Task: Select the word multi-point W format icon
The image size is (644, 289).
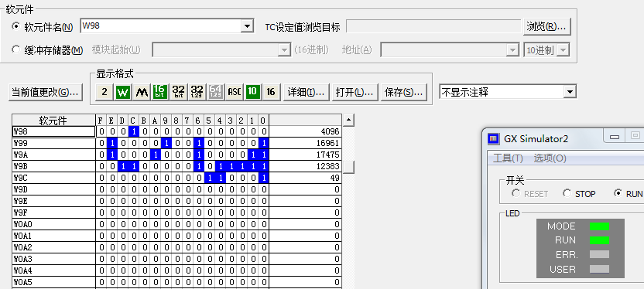Action: [x=123, y=92]
